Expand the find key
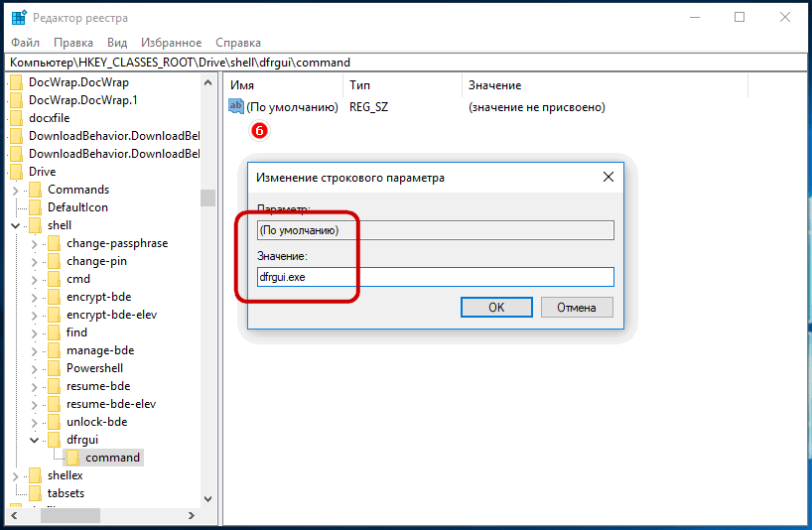The height and width of the screenshot is (530, 812). point(34,332)
